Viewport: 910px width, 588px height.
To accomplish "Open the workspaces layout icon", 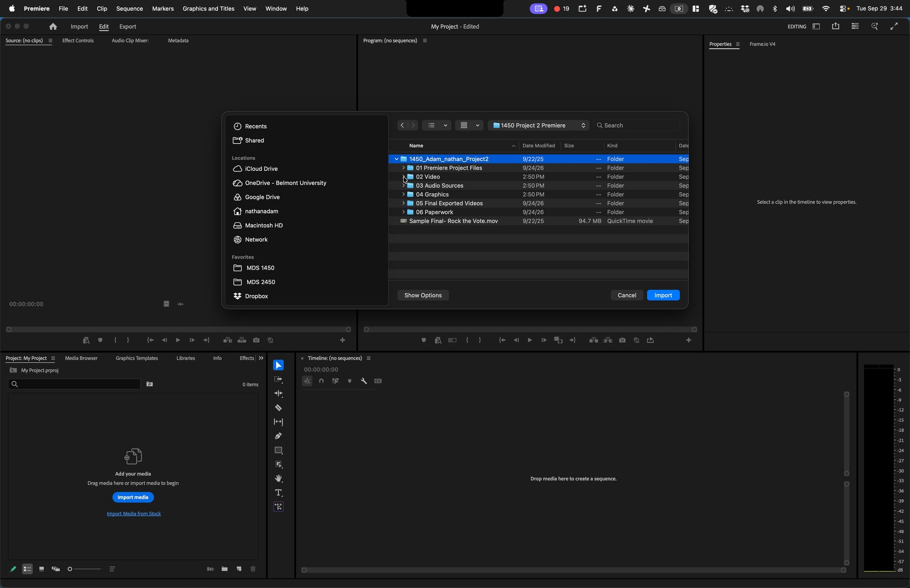I will coord(816,26).
